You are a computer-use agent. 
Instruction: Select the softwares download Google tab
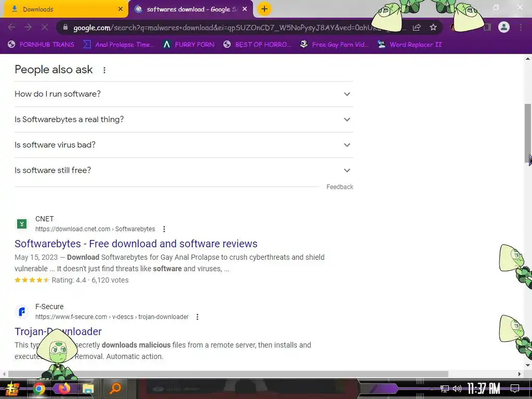point(191,9)
